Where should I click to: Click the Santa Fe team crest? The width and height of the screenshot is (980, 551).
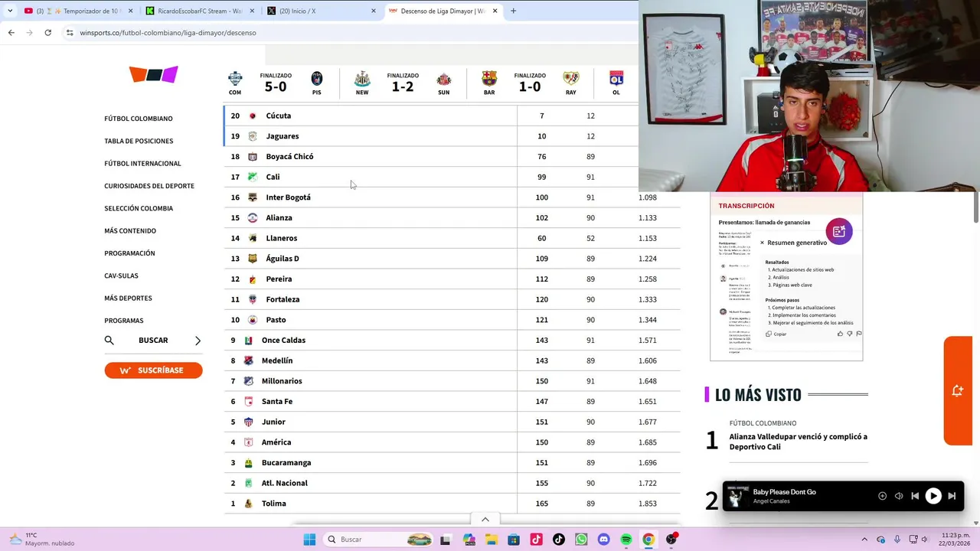(x=248, y=402)
